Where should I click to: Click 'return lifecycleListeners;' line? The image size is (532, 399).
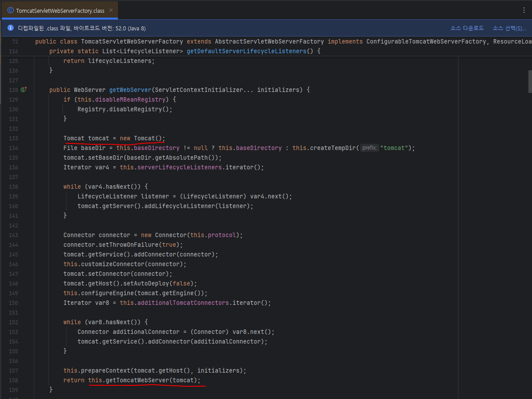coord(109,61)
